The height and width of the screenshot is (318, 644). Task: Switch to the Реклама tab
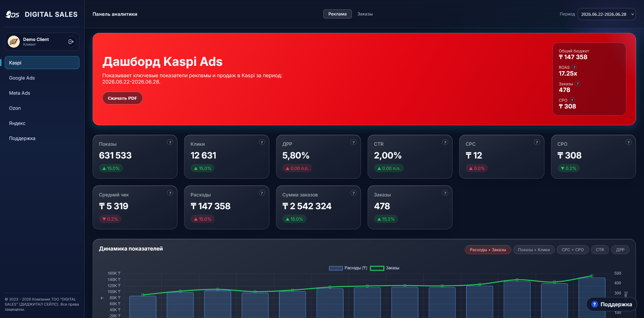[337, 14]
